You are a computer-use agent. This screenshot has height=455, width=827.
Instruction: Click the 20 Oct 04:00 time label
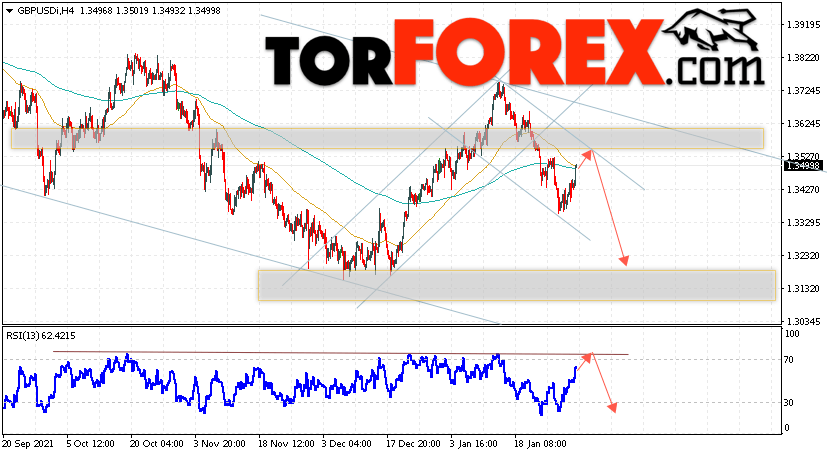click(157, 444)
